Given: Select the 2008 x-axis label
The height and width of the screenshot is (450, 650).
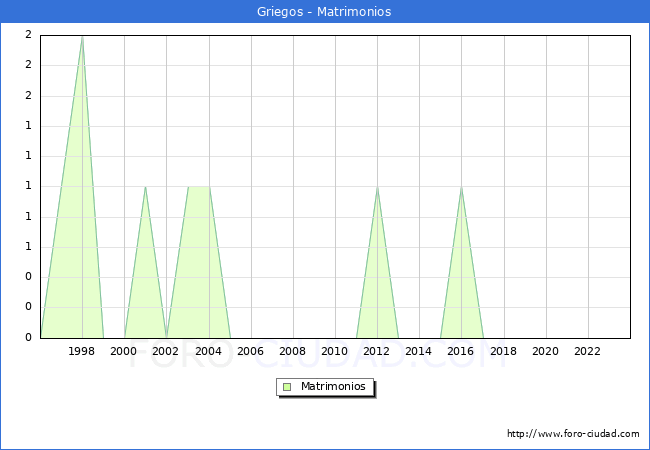Looking at the screenshot, I should click(x=292, y=352).
